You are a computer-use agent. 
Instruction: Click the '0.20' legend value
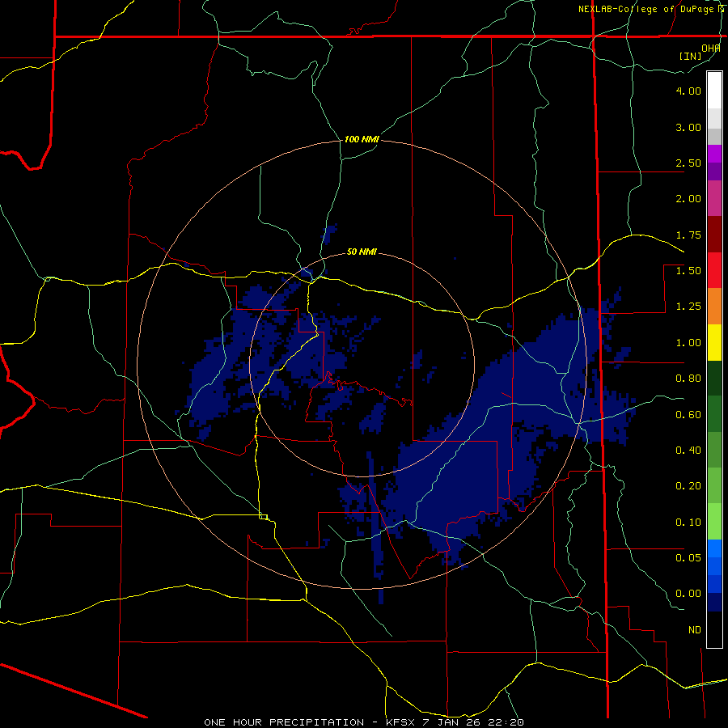pyautogui.click(x=688, y=486)
